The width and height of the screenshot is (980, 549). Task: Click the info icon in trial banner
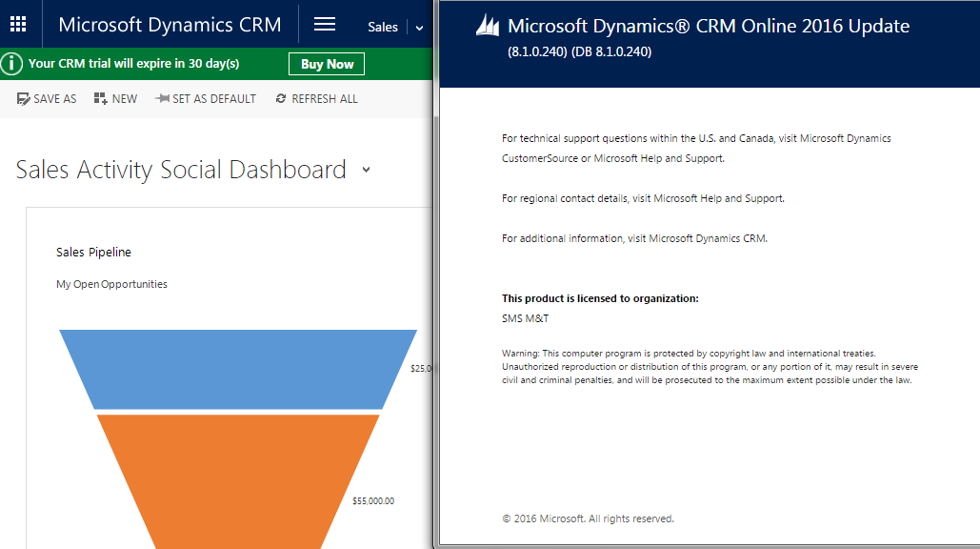pos(11,64)
